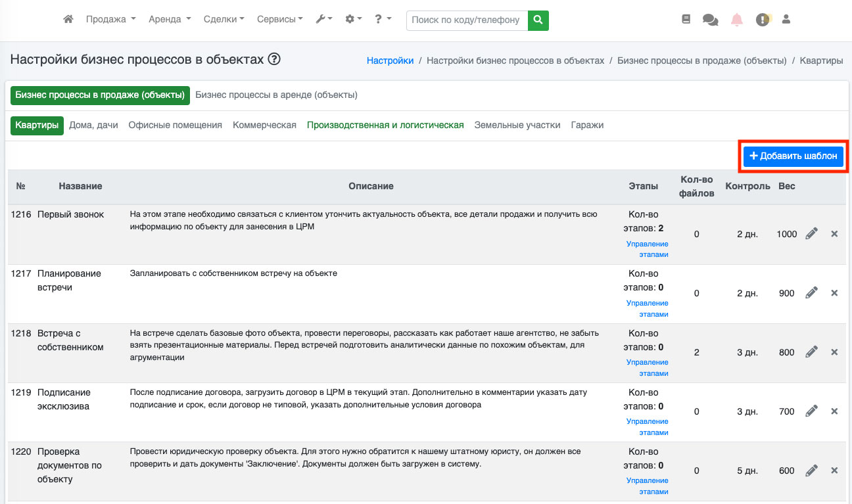Open Управление этапами for Встреча с собственником

pos(647,367)
